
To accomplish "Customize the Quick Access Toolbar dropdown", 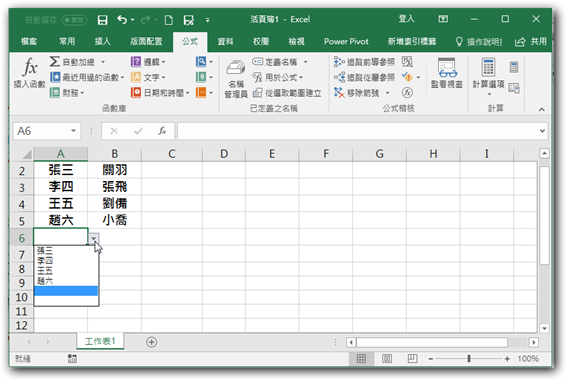I will (208, 20).
